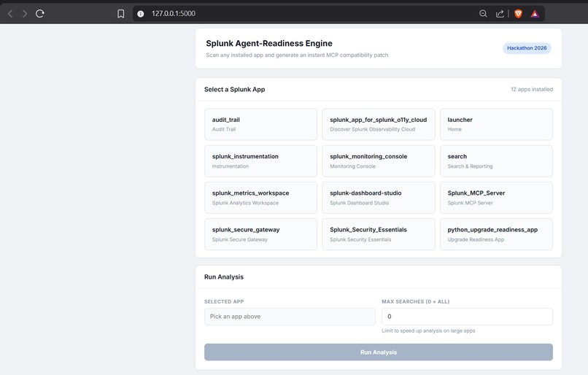The height and width of the screenshot is (375, 588).
Task: Pick the splunk-dashboard-studio card
Action: click(379, 198)
